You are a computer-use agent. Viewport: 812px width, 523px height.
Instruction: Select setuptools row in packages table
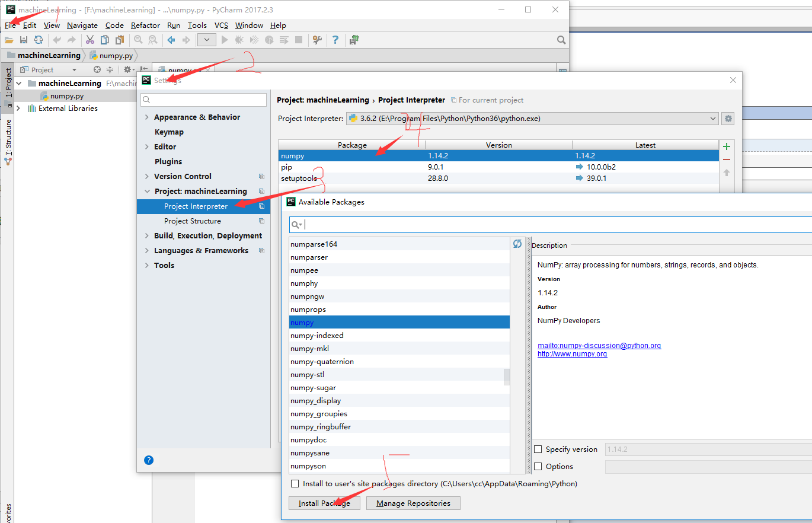(x=498, y=178)
